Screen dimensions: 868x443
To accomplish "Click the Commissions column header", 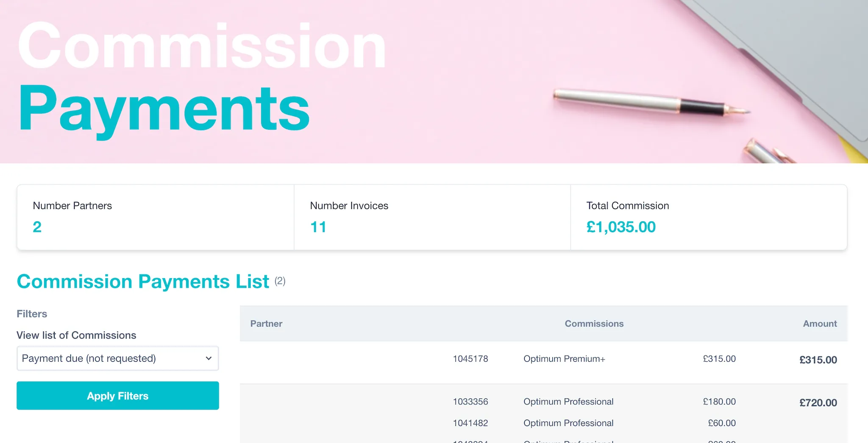I will point(594,323).
